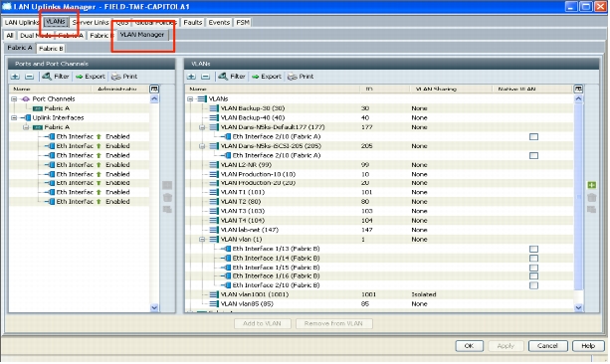Toggle Native VLAN for Eth Interface 1/16
The width and height of the screenshot is (610, 364).
click(533, 276)
